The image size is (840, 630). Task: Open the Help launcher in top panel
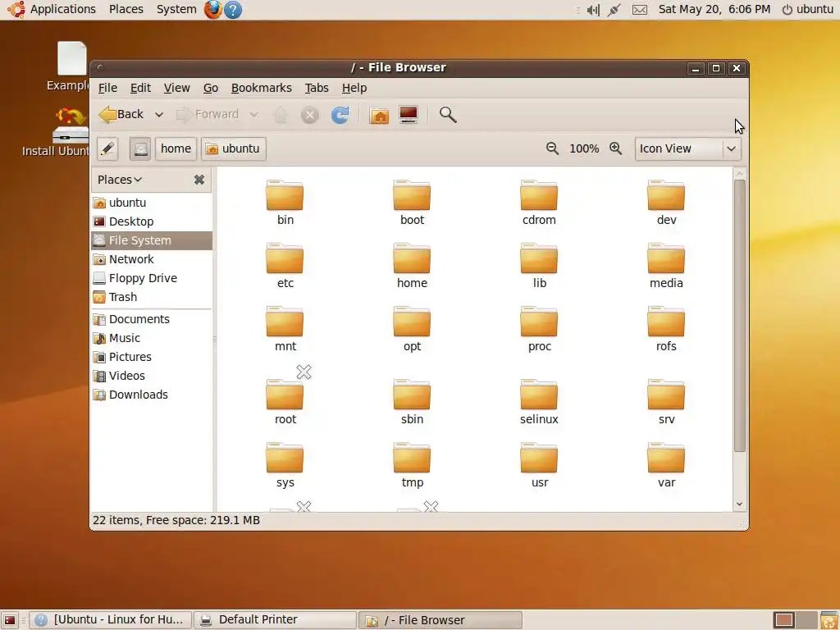232,9
